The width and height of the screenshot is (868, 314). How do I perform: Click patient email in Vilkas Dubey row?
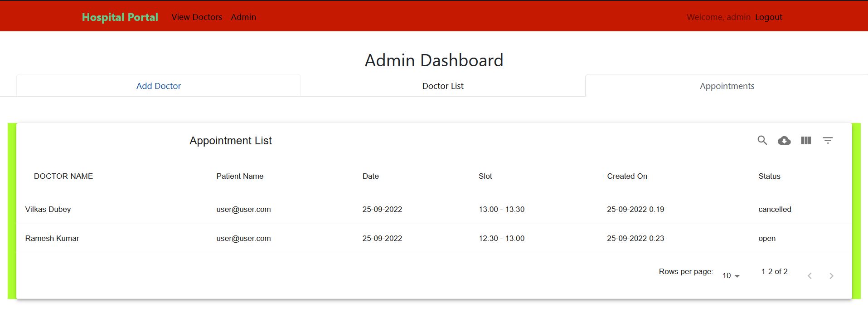243,209
